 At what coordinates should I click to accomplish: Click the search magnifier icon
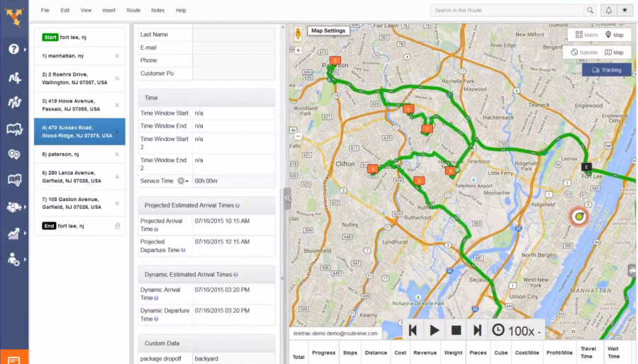point(590,11)
